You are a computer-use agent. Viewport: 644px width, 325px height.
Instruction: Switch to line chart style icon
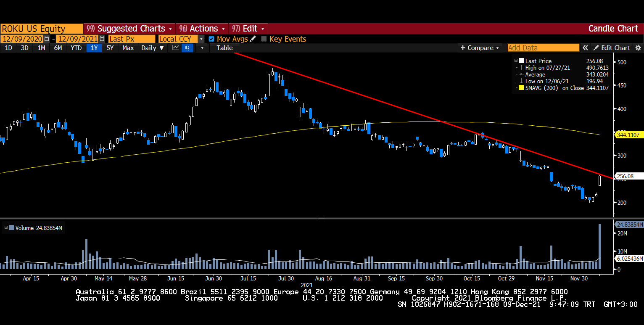pos(176,48)
